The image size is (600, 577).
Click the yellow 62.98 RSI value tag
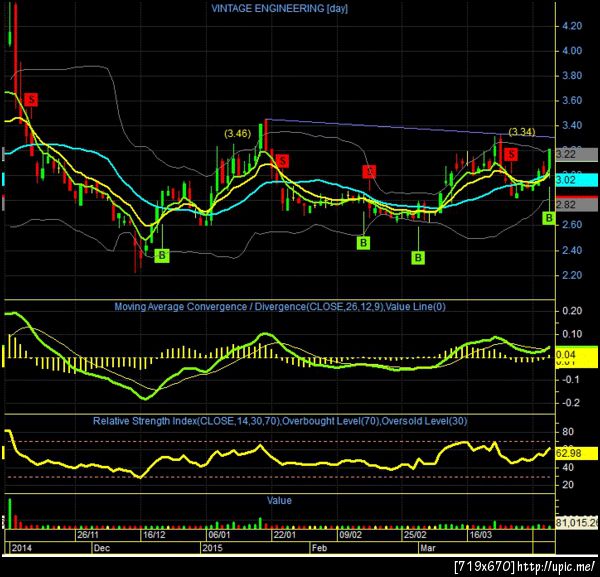pyautogui.click(x=576, y=453)
